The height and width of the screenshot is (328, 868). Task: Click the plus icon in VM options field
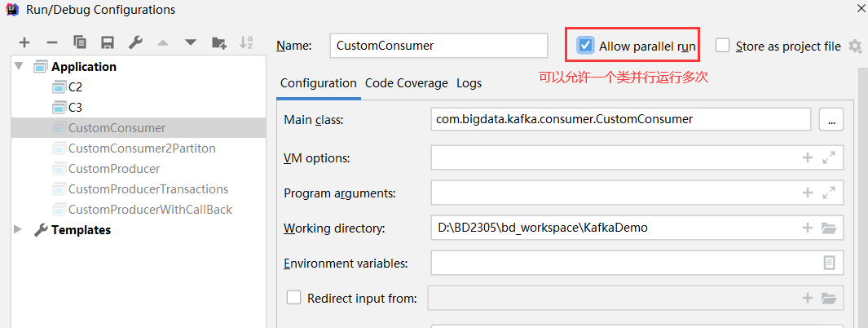808,158
